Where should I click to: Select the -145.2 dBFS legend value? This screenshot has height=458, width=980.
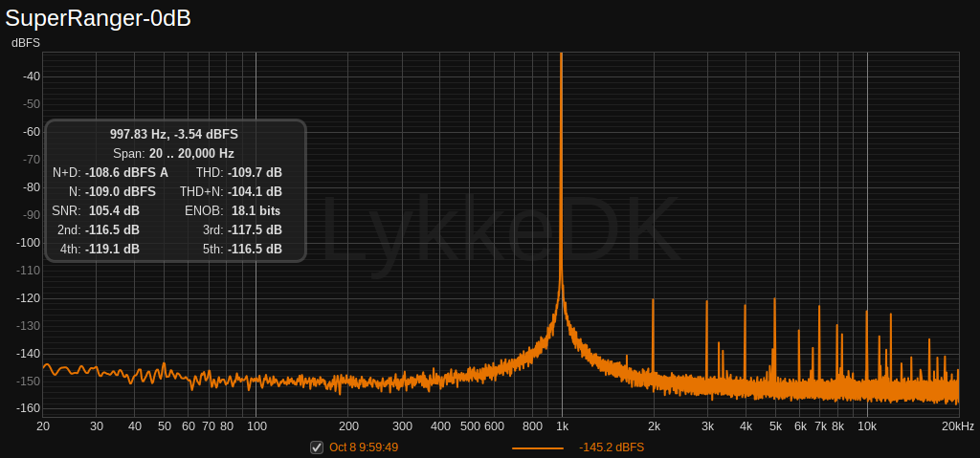[x=612, y=447]
